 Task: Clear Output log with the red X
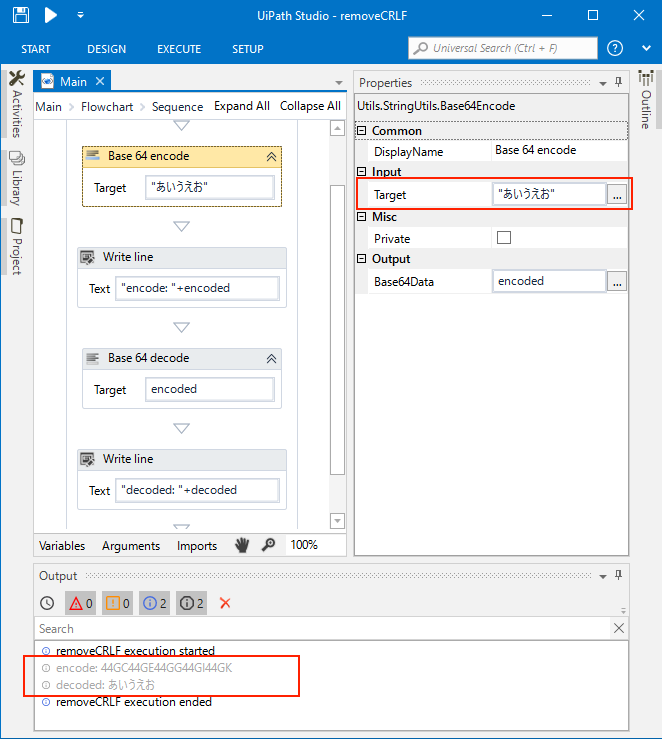[225, 603]
